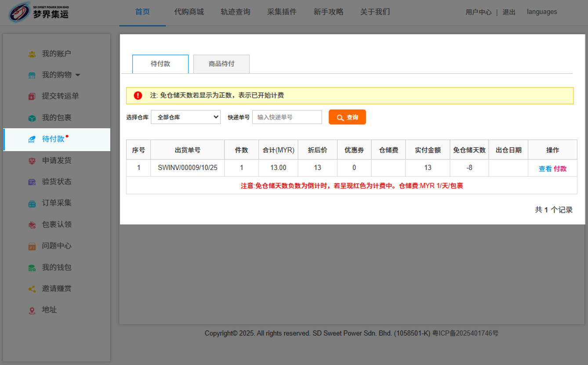Focus the 快递单号 tracking number field
This screenshot has width=588, height=365.
pyautogui.click(x=287, y=117)
